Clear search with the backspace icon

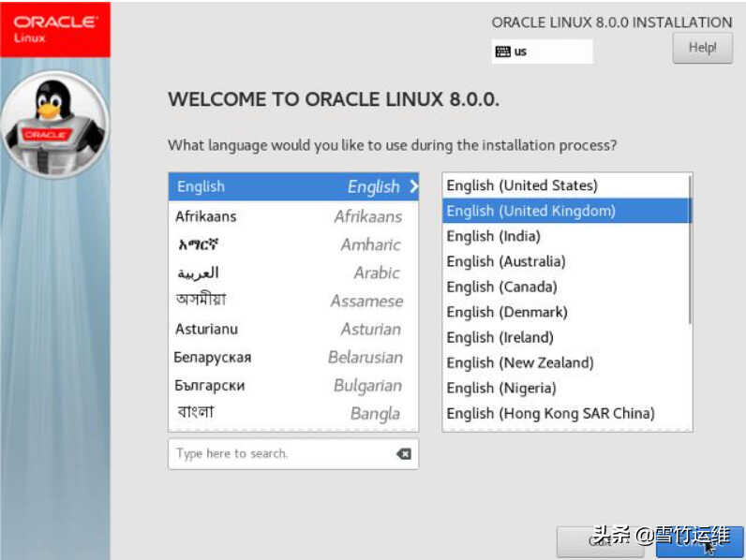coord(403,454)
